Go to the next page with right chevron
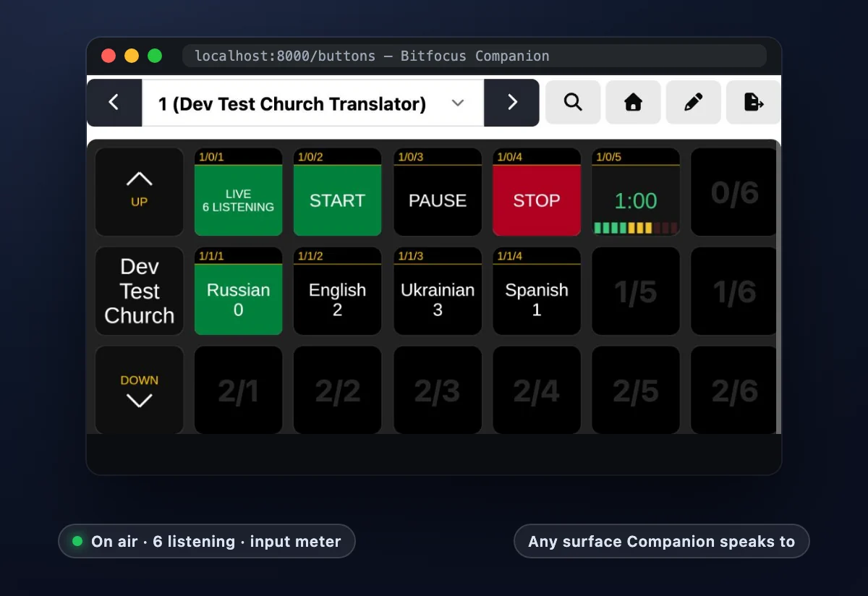868x596 pixels. point(512,103)
